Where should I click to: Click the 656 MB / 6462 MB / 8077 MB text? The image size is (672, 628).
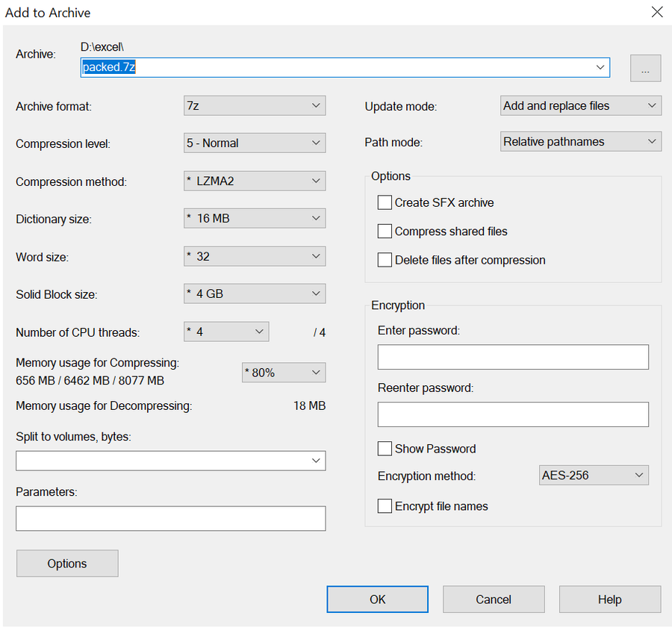click(x=90, y=380)
